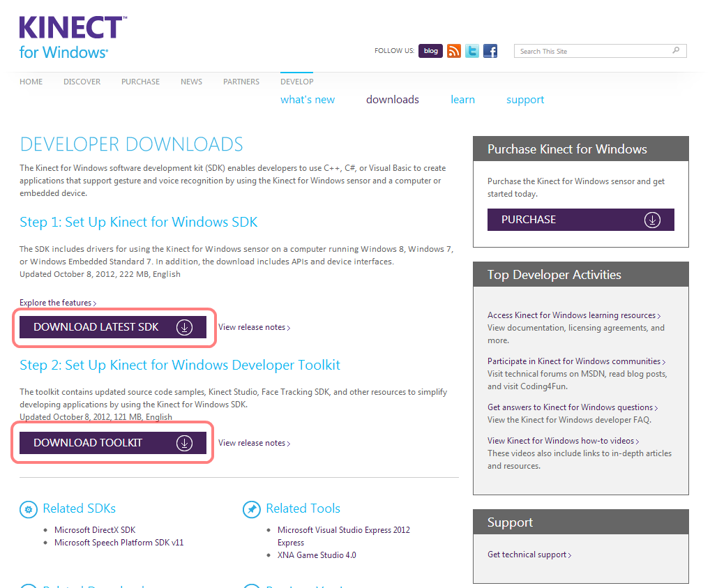Type in the Search This Site field
This screenshot has height=588, width=710.
pyautogui.click(x=593, y=51)
